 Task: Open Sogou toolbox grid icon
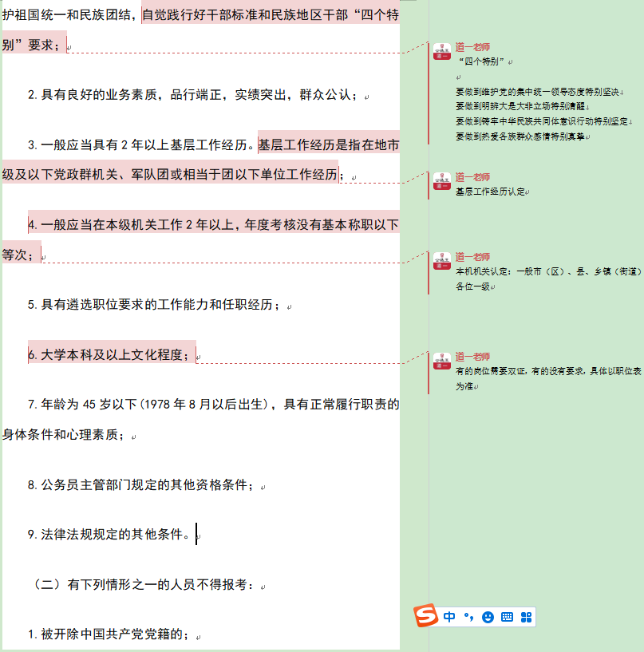(526, 617)
